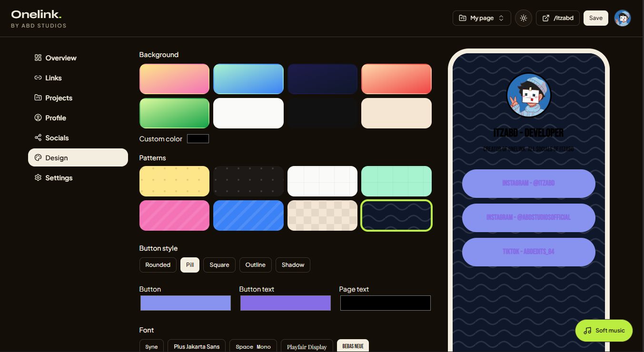The image size is (644, 352).
Task: Select the blue diagonal stripes pattern
Action: 248,215
